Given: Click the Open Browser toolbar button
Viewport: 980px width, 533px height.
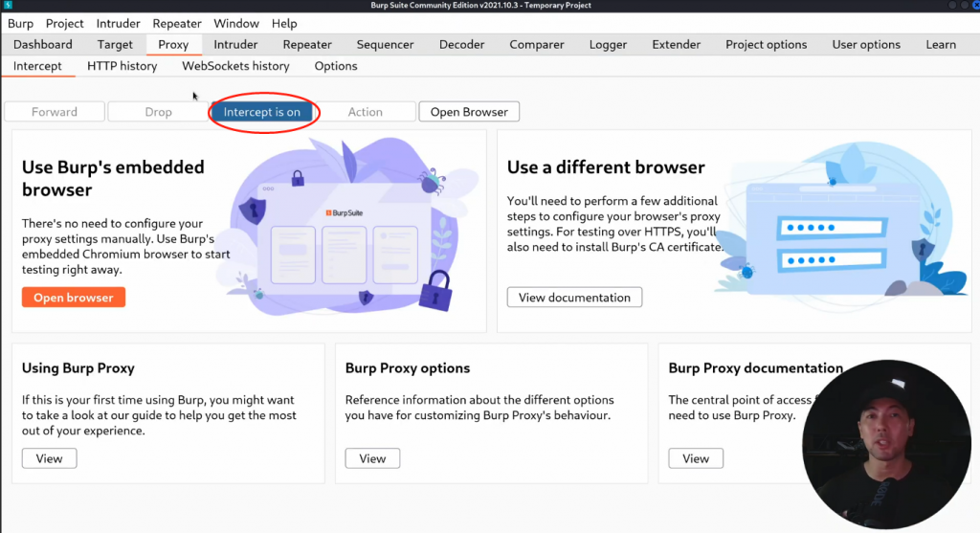Looking at the screenshot, I should point(469,112).
